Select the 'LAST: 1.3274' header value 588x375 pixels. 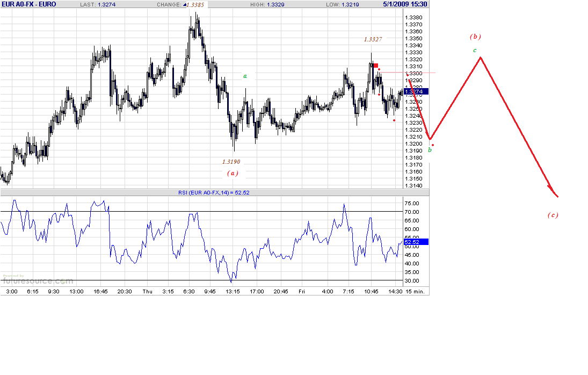coord(98,4)
